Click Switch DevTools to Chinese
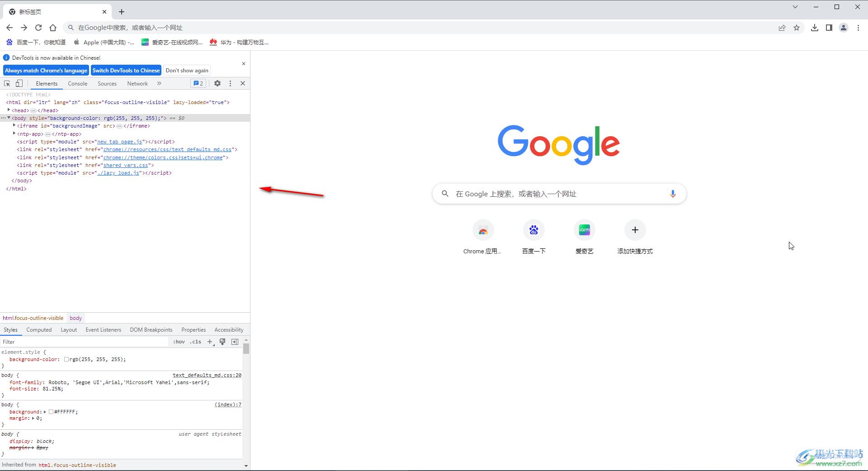The height and width of the screenshot is (471, 868). (x=126, y=71)
